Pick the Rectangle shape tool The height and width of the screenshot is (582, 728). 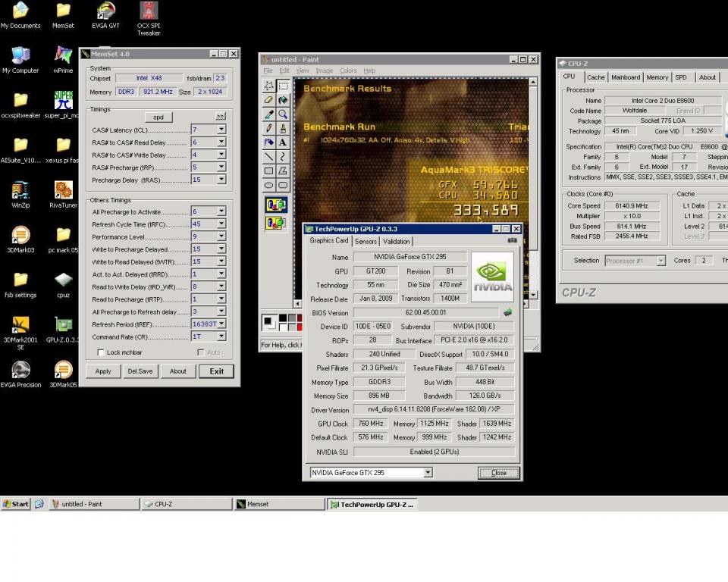pyautogui.click(x=268, y=171)
